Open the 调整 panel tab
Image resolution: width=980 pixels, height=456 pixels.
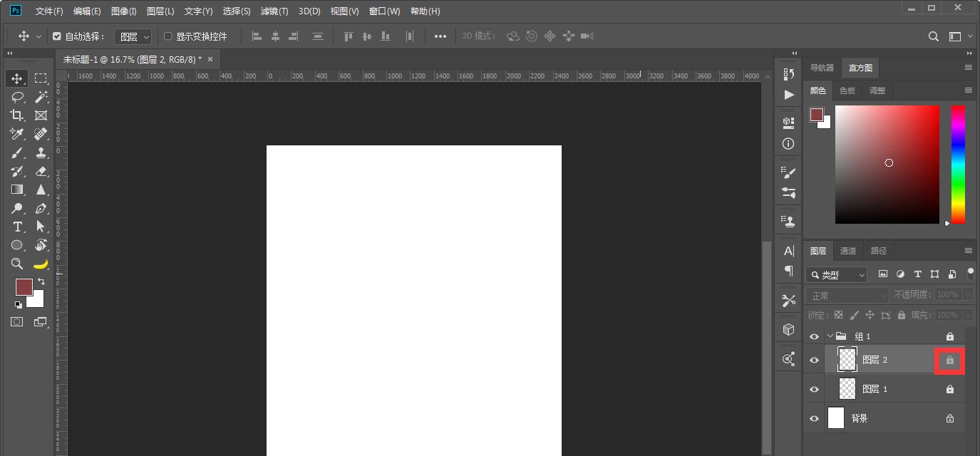pos(877,90)
